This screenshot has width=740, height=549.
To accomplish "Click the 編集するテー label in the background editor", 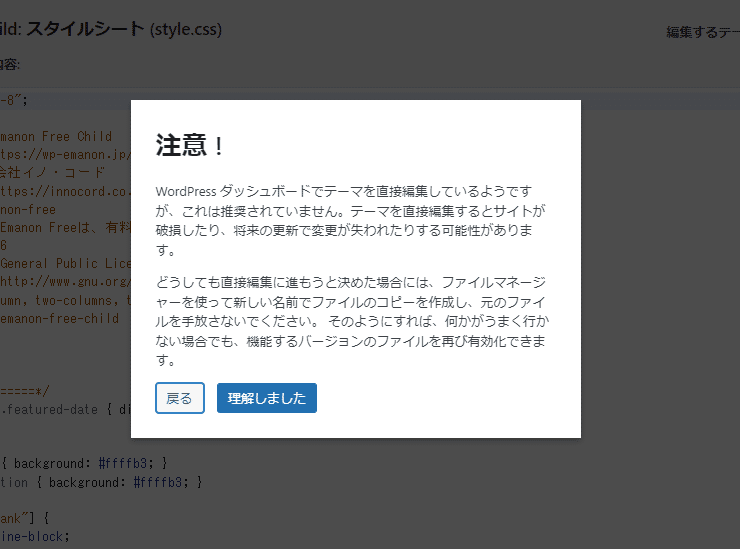I will coord(703,32).
